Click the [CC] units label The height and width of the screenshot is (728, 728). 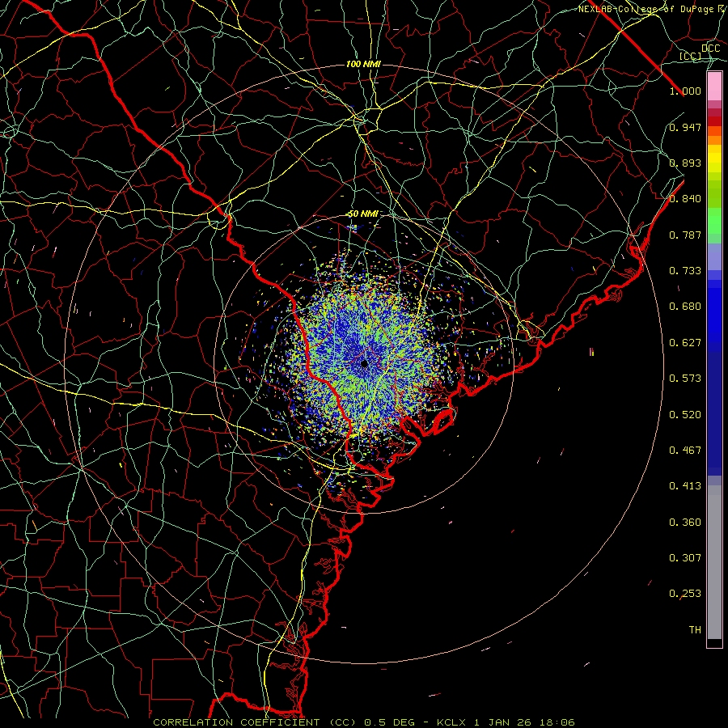click(x=690, y=56)
